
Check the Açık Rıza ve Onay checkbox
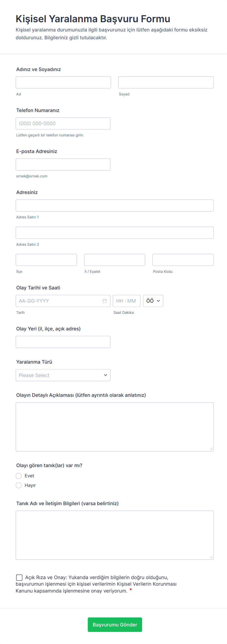pos(19,577)
